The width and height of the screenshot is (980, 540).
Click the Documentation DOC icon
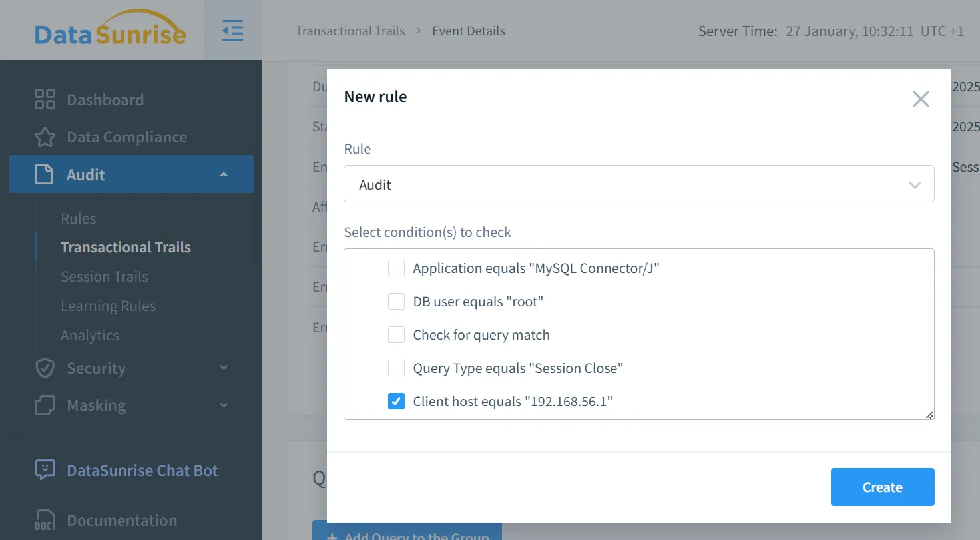point(45,521)
